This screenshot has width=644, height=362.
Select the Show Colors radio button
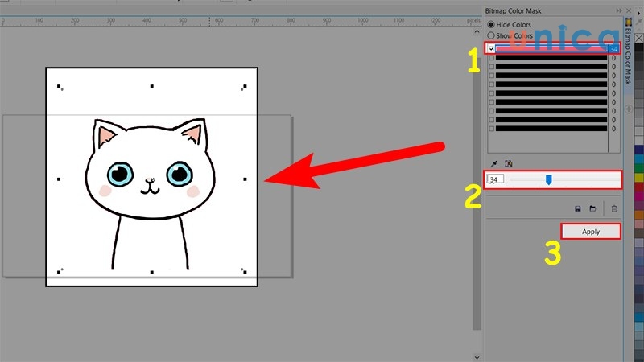point(491,36)
